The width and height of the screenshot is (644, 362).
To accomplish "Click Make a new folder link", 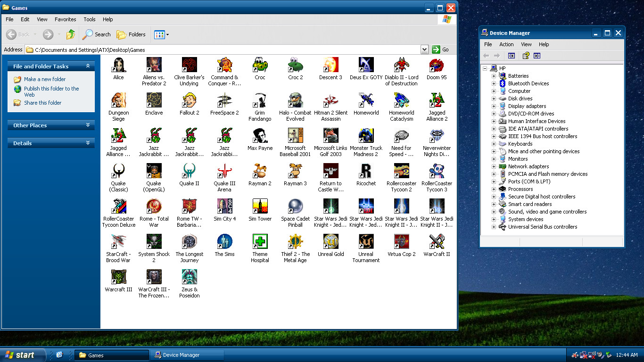I will (x=45, y=79).
